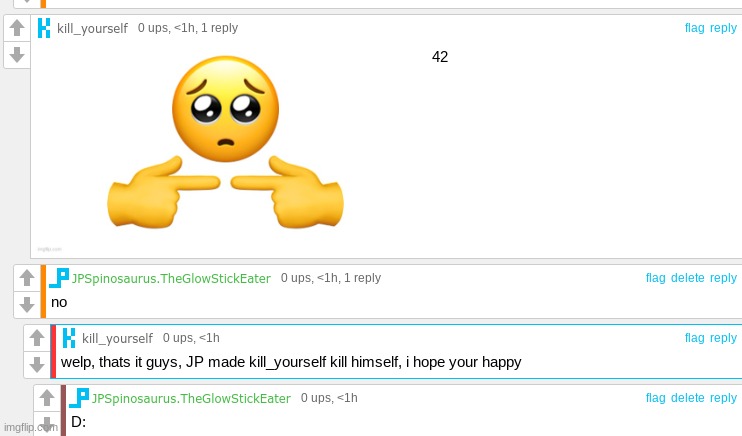The height and width of the screenshot is (436, 742).
Task: Upvote the first kill_yourself comment with emoji image
Action: [17, 28]
